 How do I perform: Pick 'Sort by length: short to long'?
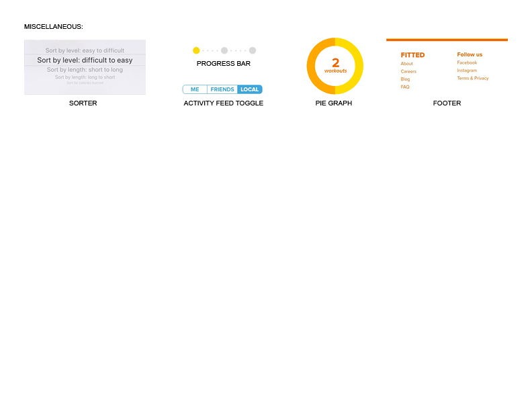[85, 70]
